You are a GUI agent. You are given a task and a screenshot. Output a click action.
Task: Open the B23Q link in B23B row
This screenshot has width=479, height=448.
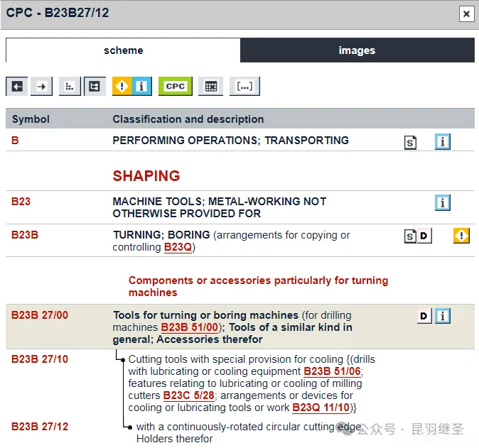click(x=178, y=248)
